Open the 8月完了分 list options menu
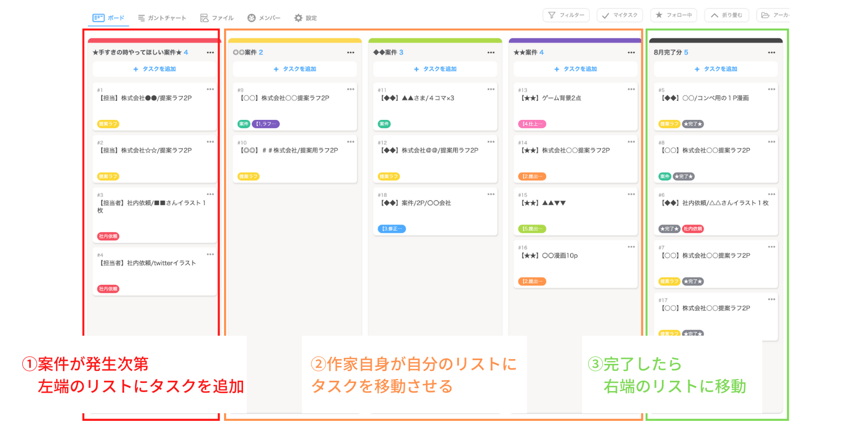Screen dimensions: 868x423 coord(771,53)
